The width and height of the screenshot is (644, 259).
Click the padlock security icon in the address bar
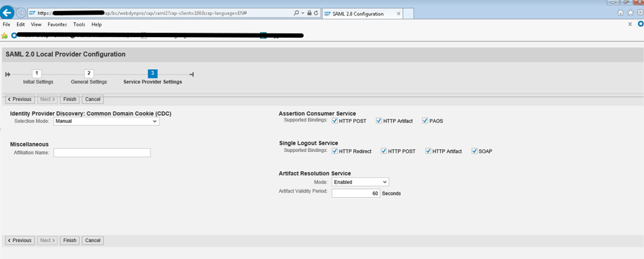(x=309, y=13)
